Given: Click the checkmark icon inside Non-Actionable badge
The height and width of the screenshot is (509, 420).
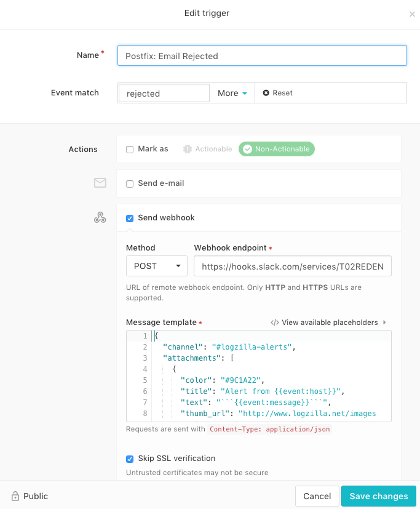Looking at the screenshot, I should pyautogui.click(x=246, y=149).
